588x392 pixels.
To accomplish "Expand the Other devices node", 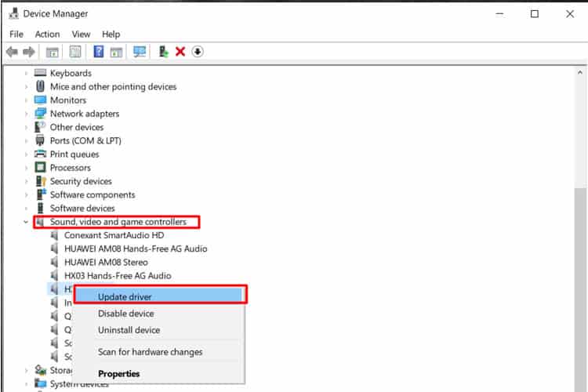I will [x=26, y=127].
